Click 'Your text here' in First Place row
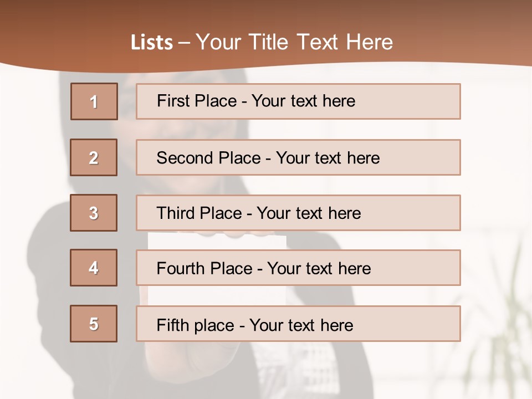532x399 pixels. pos(303,101)
